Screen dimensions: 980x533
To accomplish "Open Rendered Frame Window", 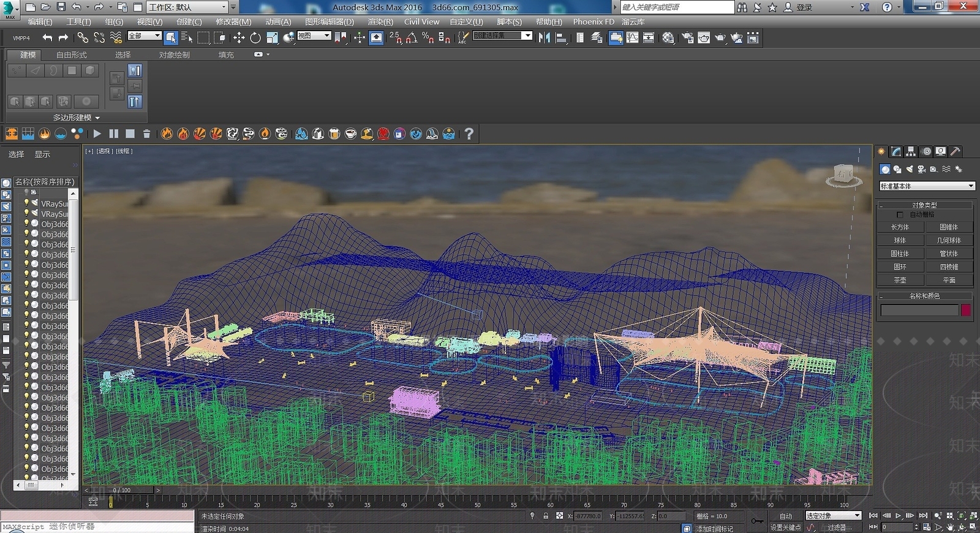I will 704,38.
